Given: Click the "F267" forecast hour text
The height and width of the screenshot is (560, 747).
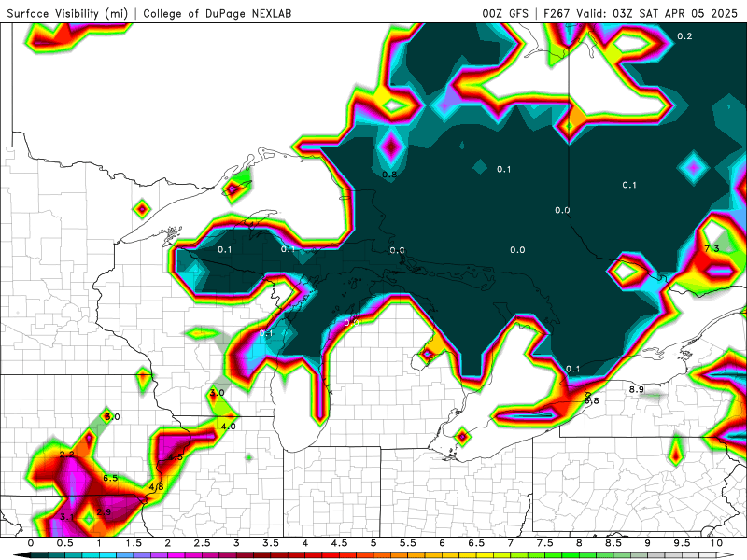Looking at the screenshot, I should coord(557,13).
